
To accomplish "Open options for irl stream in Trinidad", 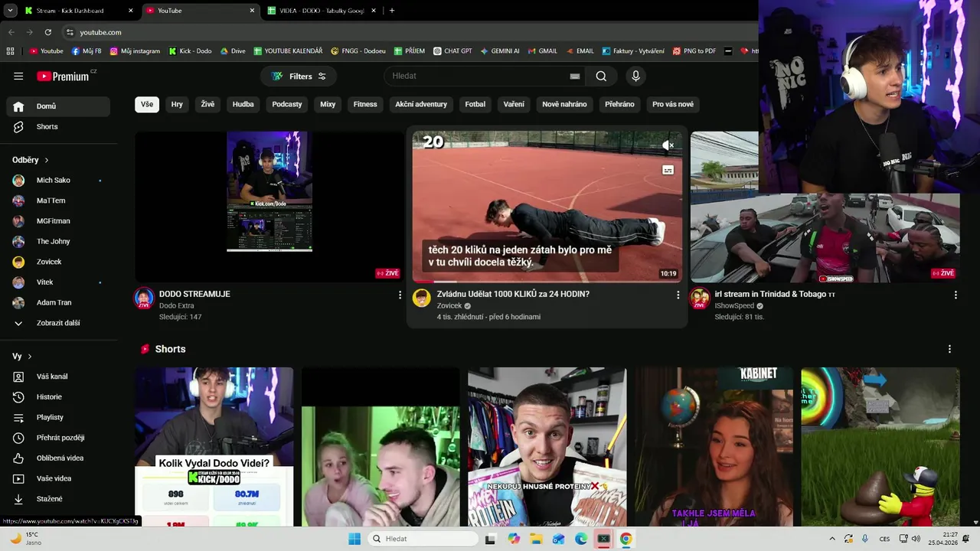I will [x=955, y=295].
